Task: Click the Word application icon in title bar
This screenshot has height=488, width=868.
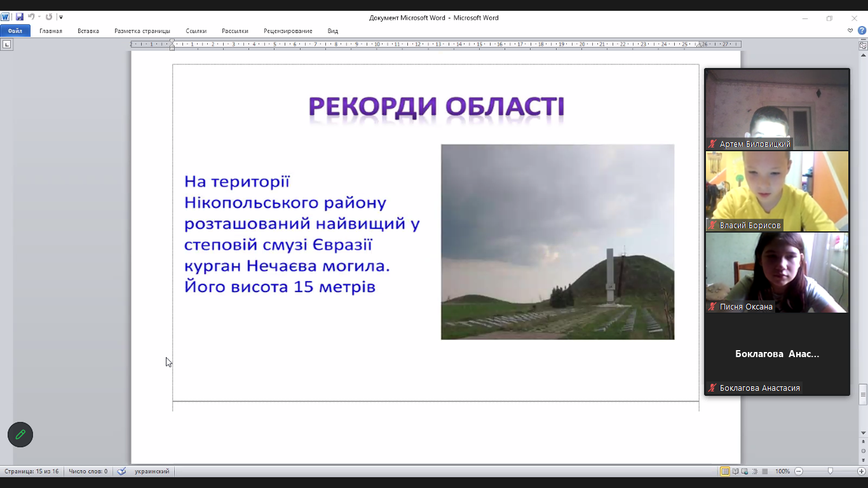Action: click(x=6, y=17)
